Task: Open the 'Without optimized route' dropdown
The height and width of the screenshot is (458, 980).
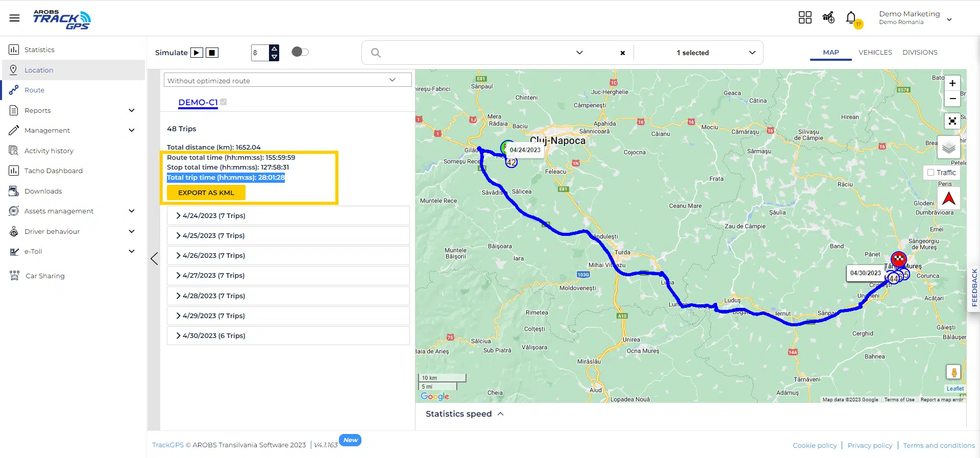Action: (x=287, y=80)
